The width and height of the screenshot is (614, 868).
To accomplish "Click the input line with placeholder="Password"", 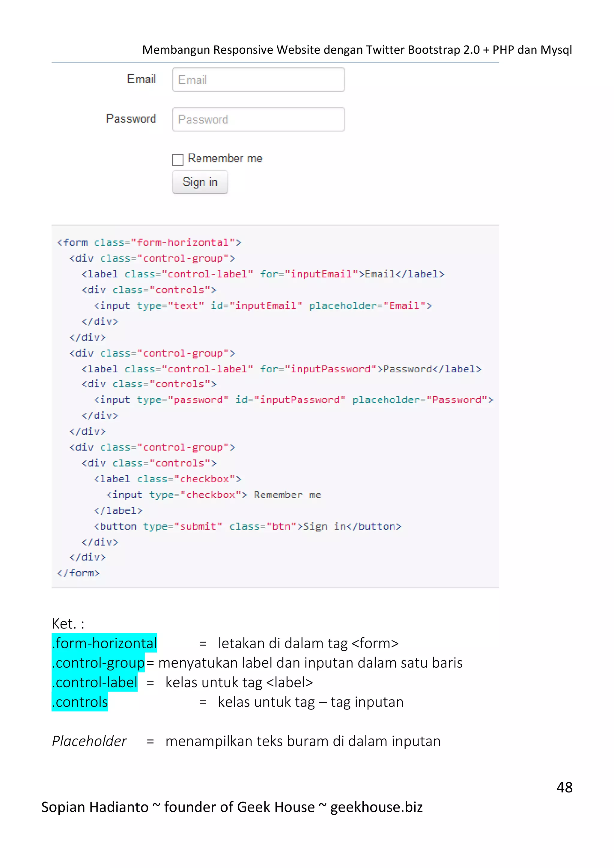I will (x=294, y=400).
